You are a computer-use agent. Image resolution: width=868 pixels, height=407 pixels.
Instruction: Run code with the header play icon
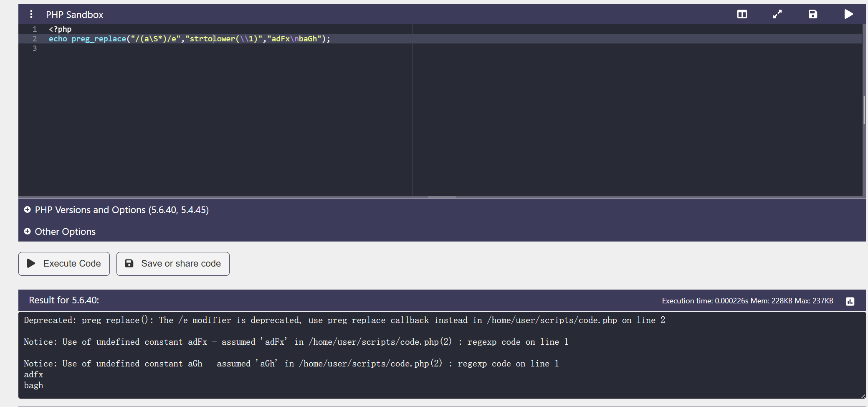click(848, 14)
